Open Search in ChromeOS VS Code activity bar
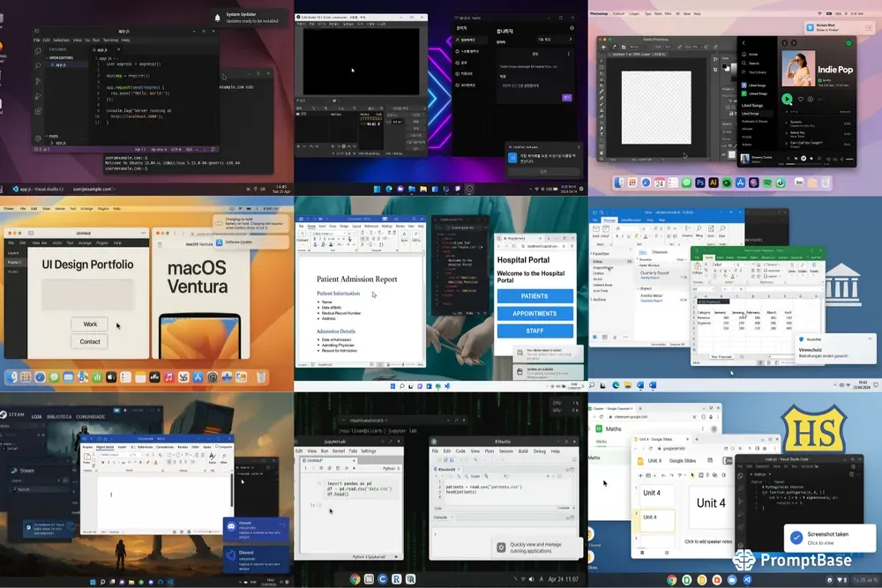The height and width of the screenshot is (588, 882). point(740,488)
